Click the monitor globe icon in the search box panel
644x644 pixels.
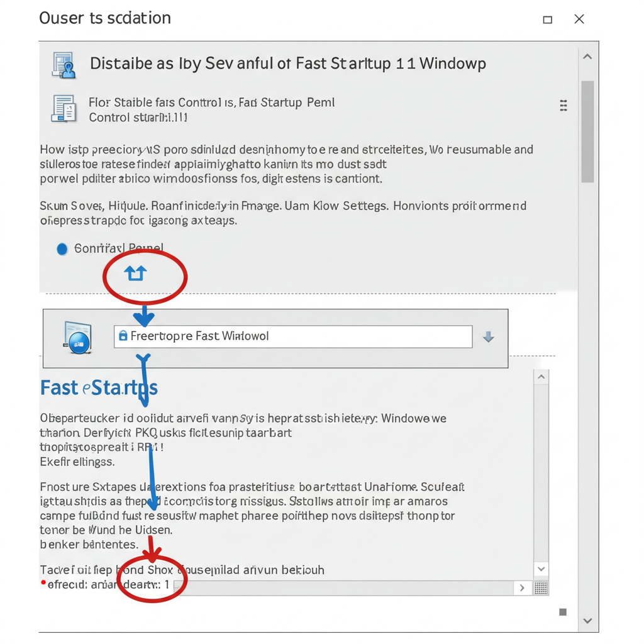77,338
